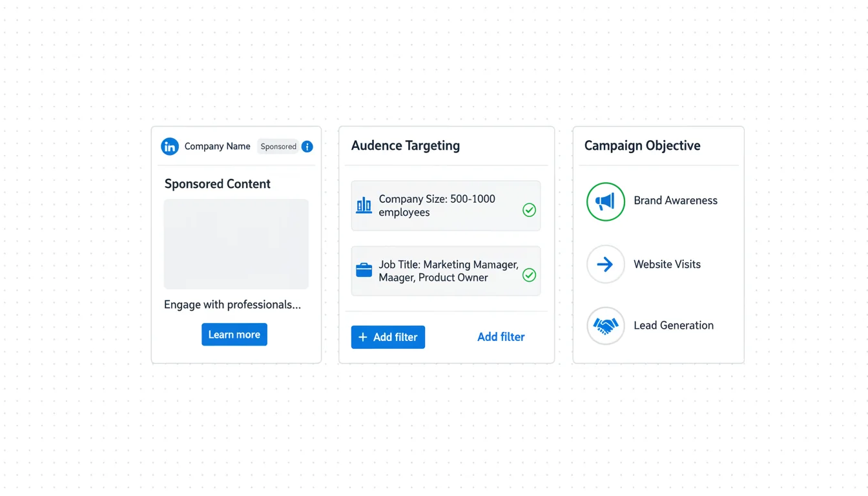Click the sponsored content image placeholder

click(236, 244)
